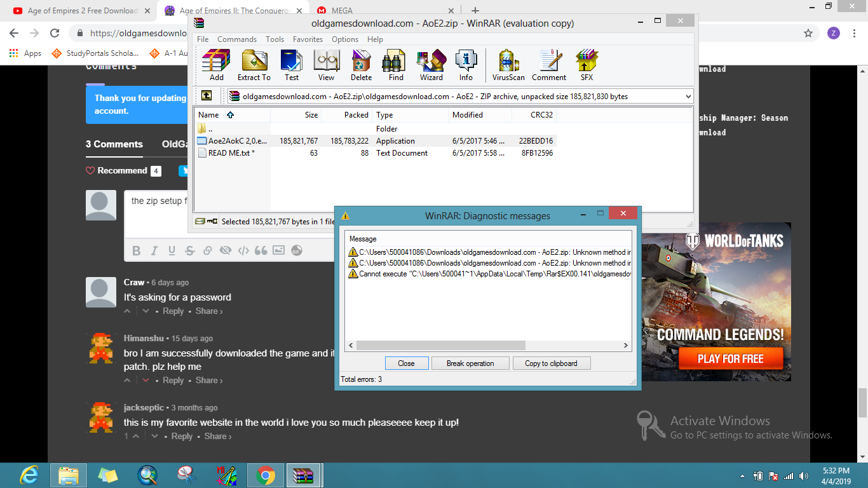Upvote Himanshu's comment
868x488 pixels.
pyautogui.click(x=127, y=381)
